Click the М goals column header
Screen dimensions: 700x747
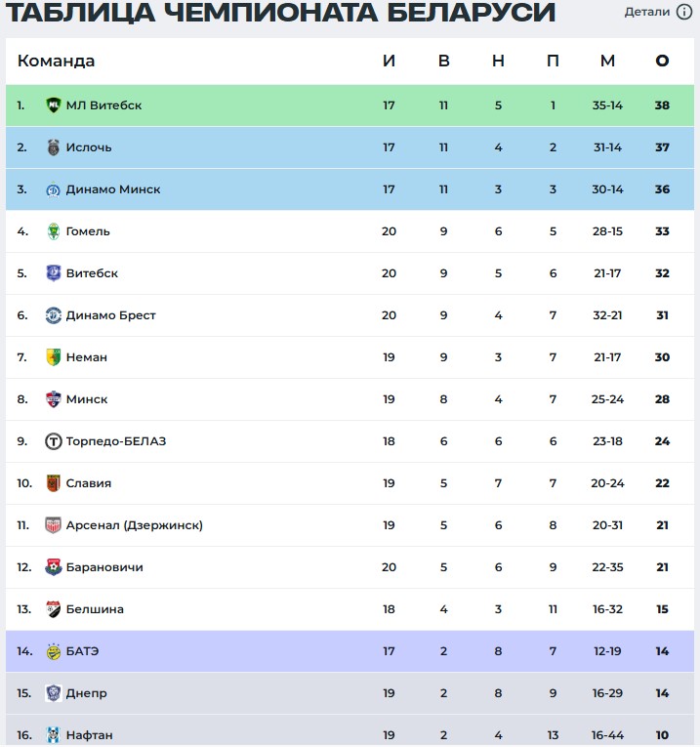pos(607,61)
